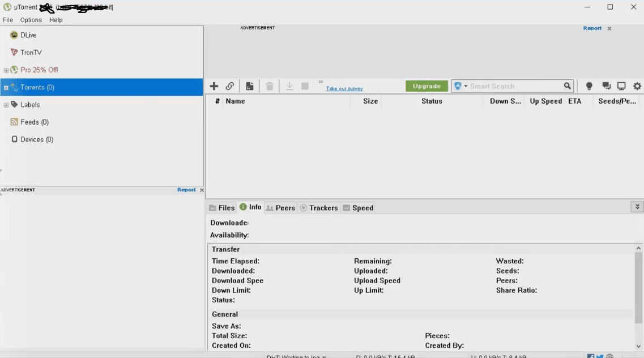This screenshot has width=644, height=358.
Task: Collapse the detail pane with double-chevron button
Action: tap(637, 207)
